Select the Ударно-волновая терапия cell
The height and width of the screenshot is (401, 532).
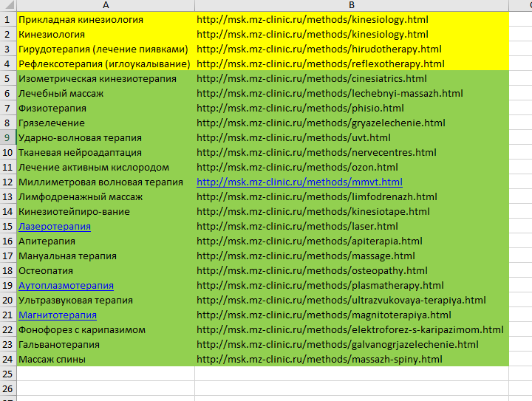(80, 138)
